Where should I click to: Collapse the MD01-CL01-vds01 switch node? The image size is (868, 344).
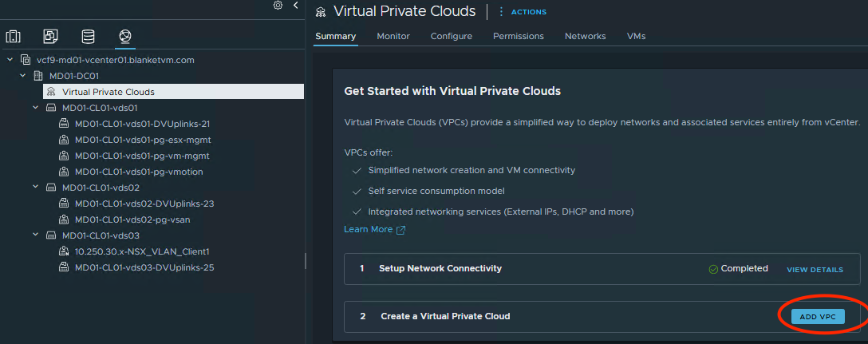point(36,108)
